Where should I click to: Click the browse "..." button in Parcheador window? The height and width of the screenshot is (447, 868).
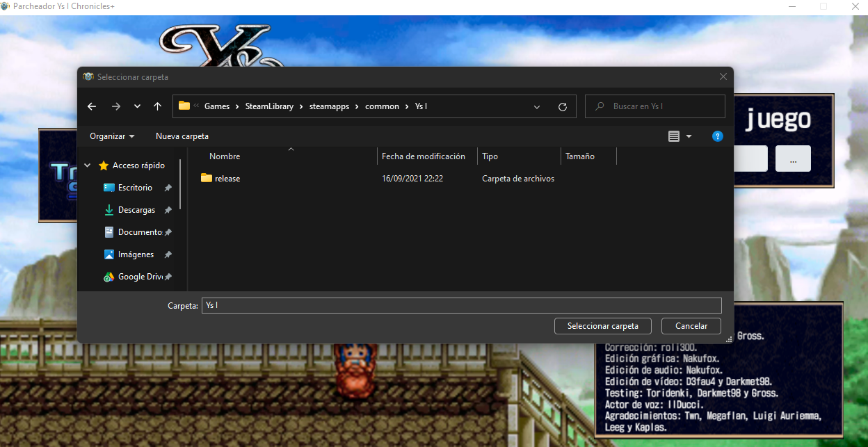(x=793, y=159)
